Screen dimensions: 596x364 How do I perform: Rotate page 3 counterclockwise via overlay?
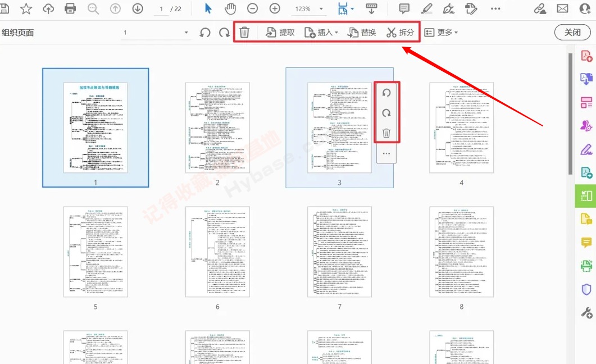point(386,93)
